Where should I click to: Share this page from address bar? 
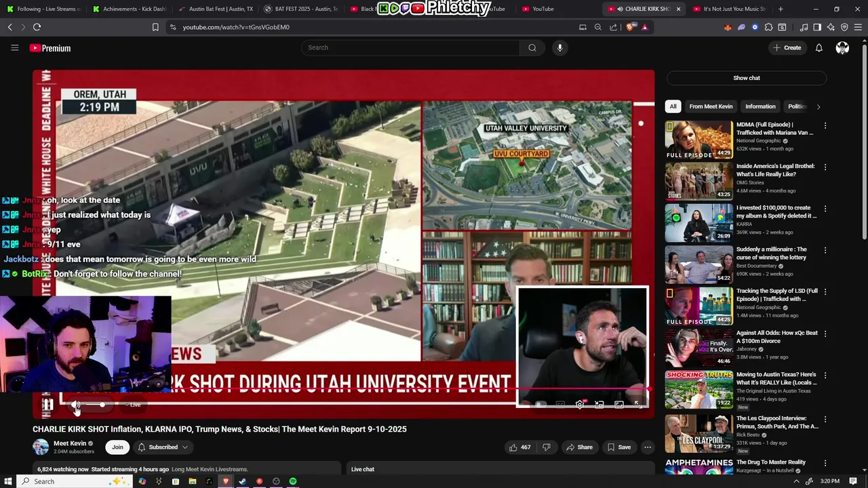(613, 27)
